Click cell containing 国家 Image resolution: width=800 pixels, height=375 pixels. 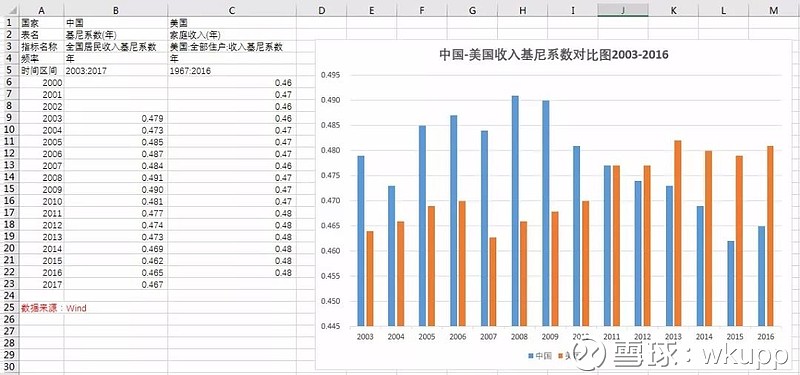click(41, 23)
